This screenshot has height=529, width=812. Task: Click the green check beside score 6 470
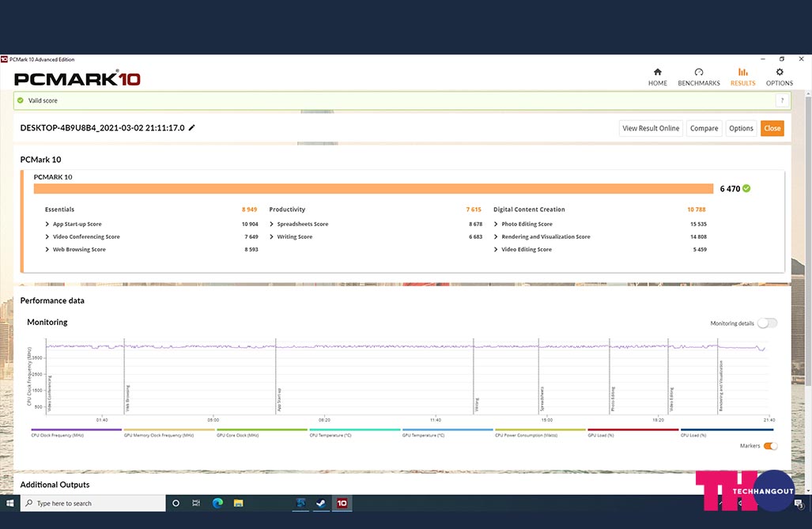tap(746, 189)
